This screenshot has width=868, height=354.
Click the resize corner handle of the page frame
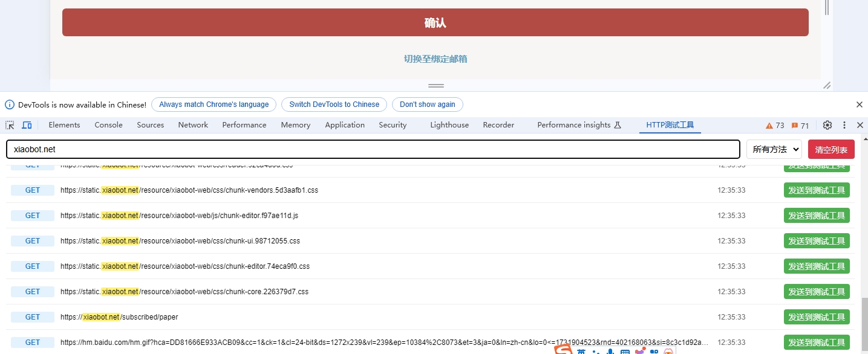point(827,85)
